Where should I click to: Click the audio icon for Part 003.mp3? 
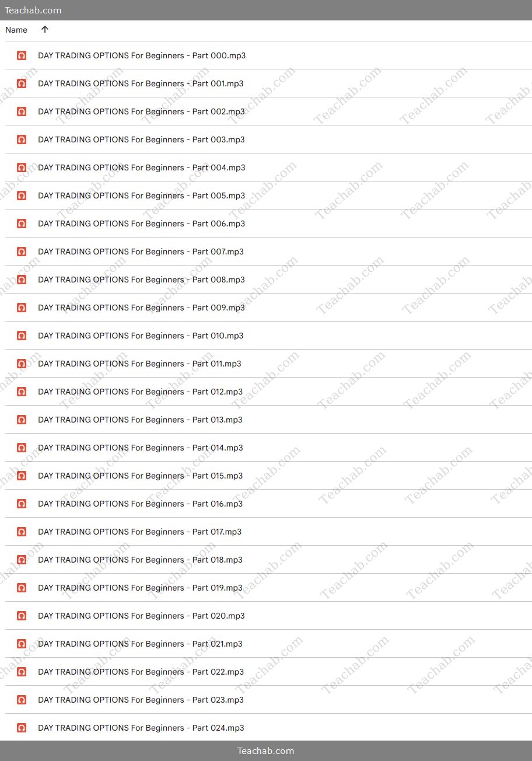(22, 139)
